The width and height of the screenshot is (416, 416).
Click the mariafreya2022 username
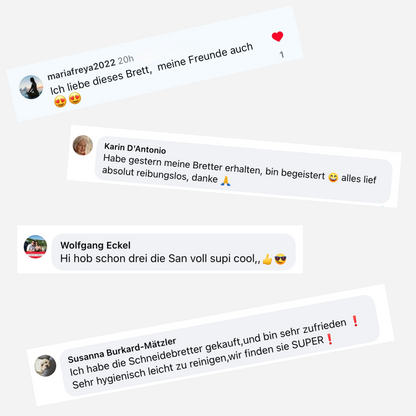tap(81, 70)
